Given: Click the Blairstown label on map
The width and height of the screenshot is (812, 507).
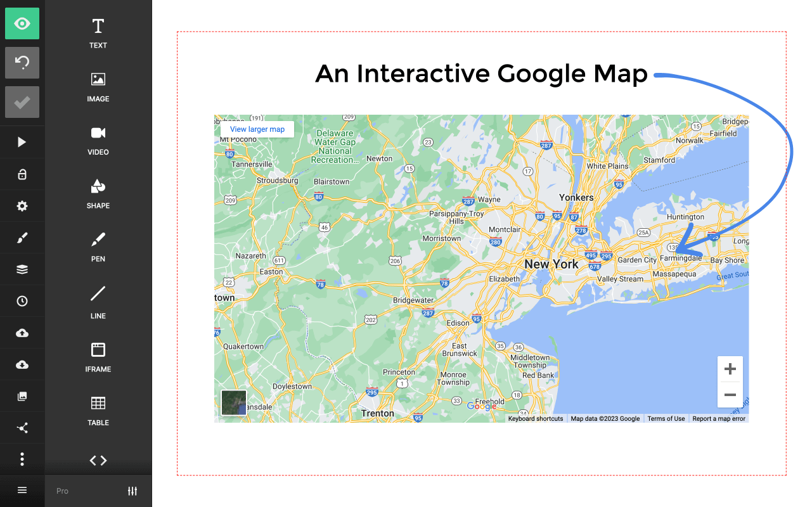Looking at the screenshot, I should [x=332, y=182].
